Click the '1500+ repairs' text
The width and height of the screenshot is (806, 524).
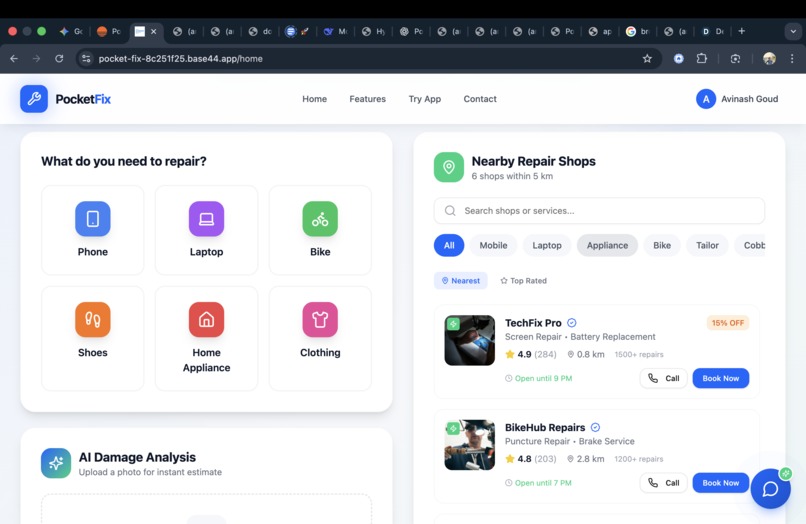pyautogui.click(x=639, y=354)
